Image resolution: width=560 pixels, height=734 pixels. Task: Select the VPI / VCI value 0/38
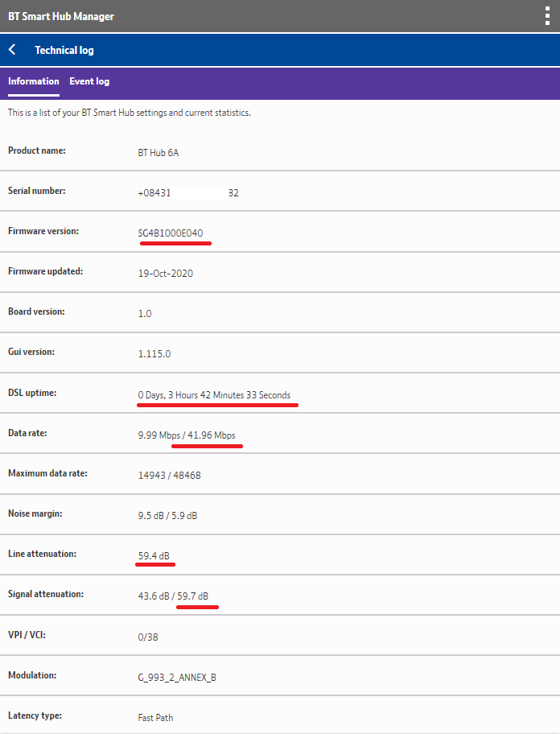tap(146, 636)
